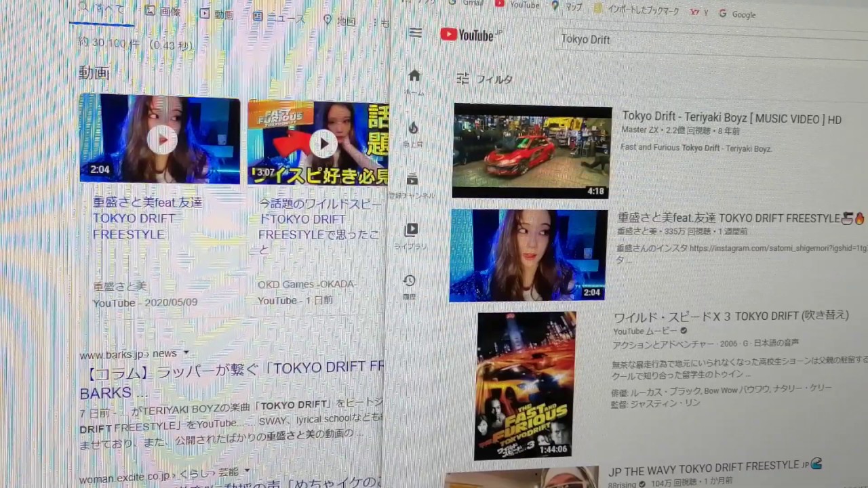The image size is (868, 488).
Task: Click the YouTube logo
Action: 468,35
